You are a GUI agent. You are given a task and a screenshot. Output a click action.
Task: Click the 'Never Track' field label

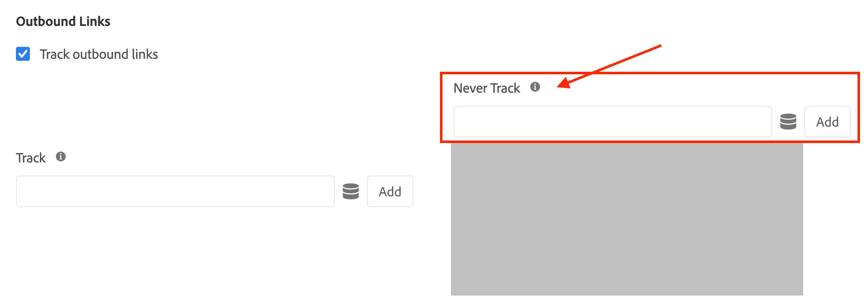[x=487, y=88]
